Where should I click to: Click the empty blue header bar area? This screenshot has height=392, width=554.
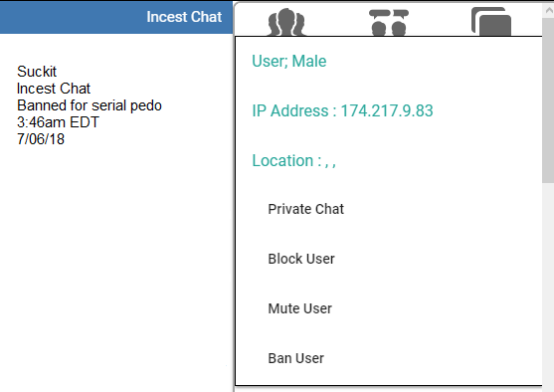coord(71,17)
